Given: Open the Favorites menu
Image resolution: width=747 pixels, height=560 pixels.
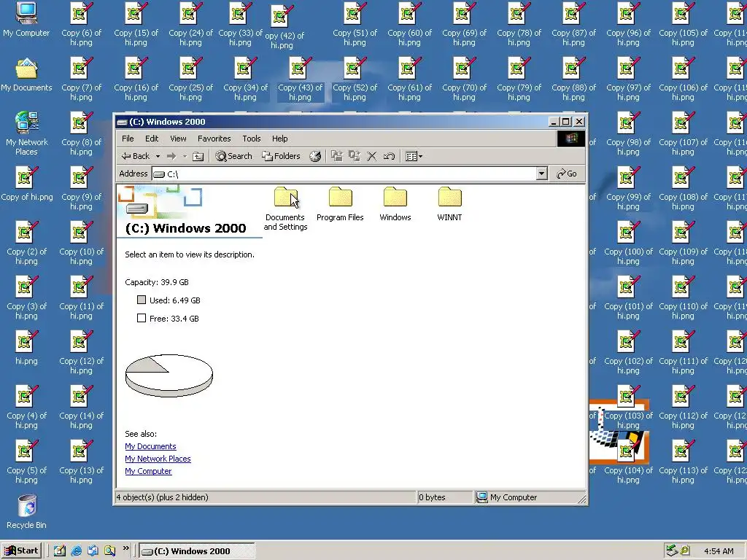Looking at the screenshot, I should (214, 139).
